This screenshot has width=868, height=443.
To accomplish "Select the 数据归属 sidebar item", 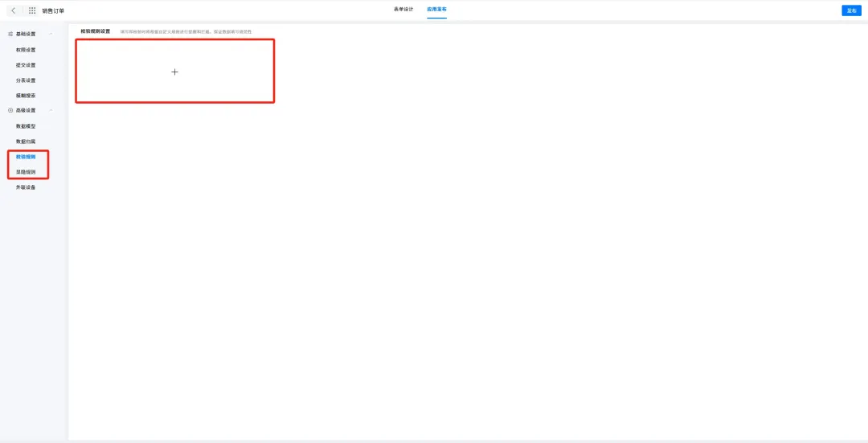I will tap(26, 142).
